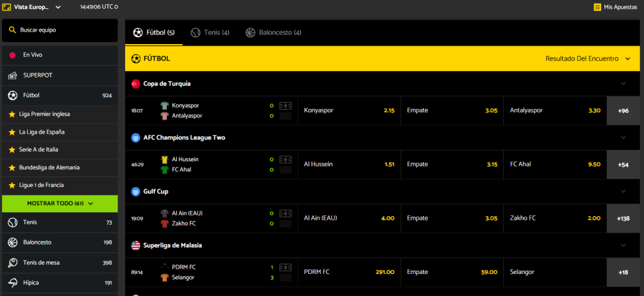The width and height of the screenshot is (644, 296).
Task: Click the SUPERPOT ticket icon
Action: (13, 75)
